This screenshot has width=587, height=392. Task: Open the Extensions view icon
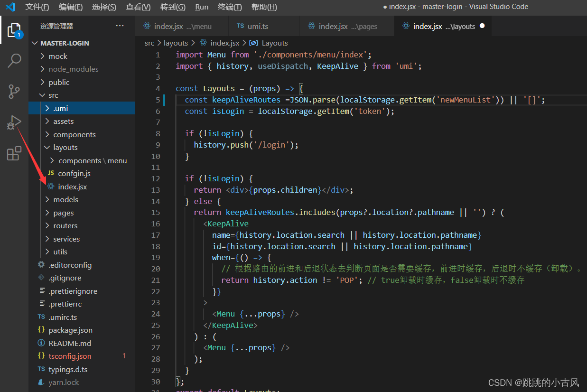[x=14, y=153]
